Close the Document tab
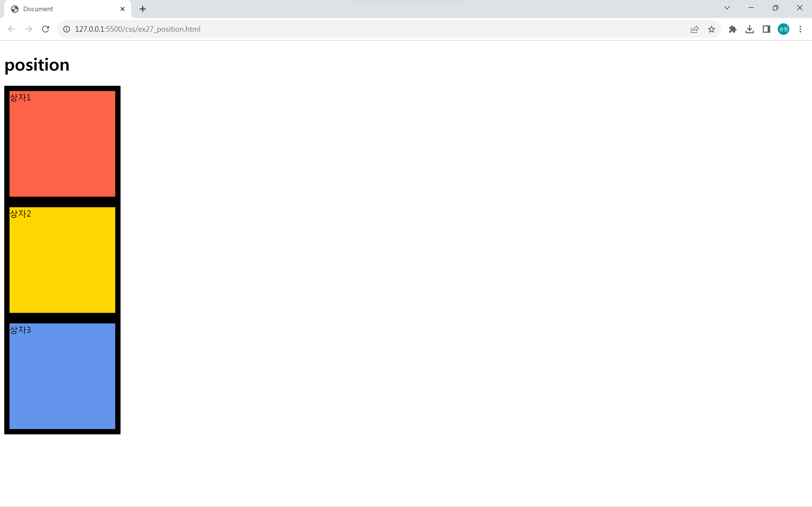Viewport: 812px width, 507px height. pos(122,9)
